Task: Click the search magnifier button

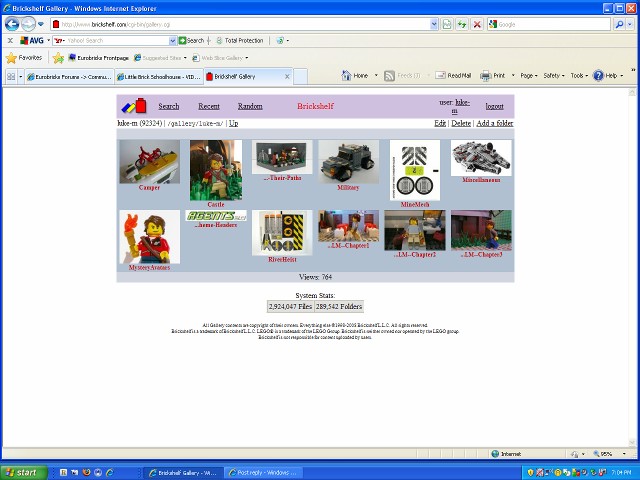Action: tap(619, 24)
